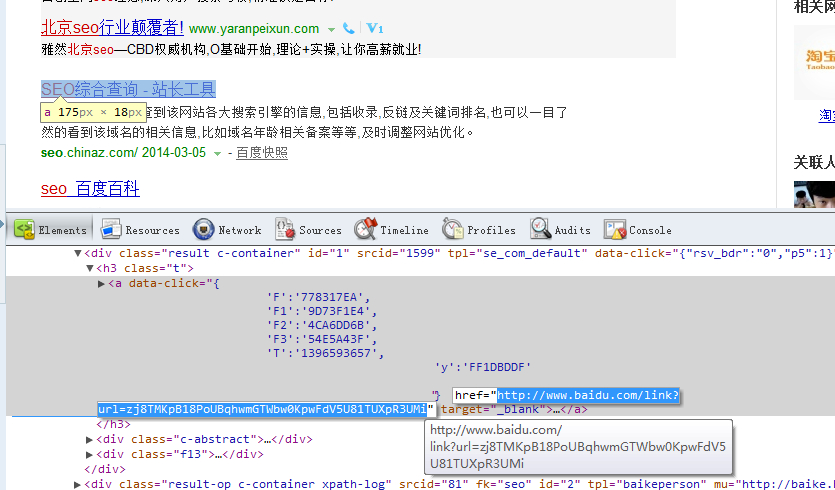The height and width of the screenshot is (490, 835).
Task: Click the highlighted href baidu.com/link value
Action: (588, 395)
